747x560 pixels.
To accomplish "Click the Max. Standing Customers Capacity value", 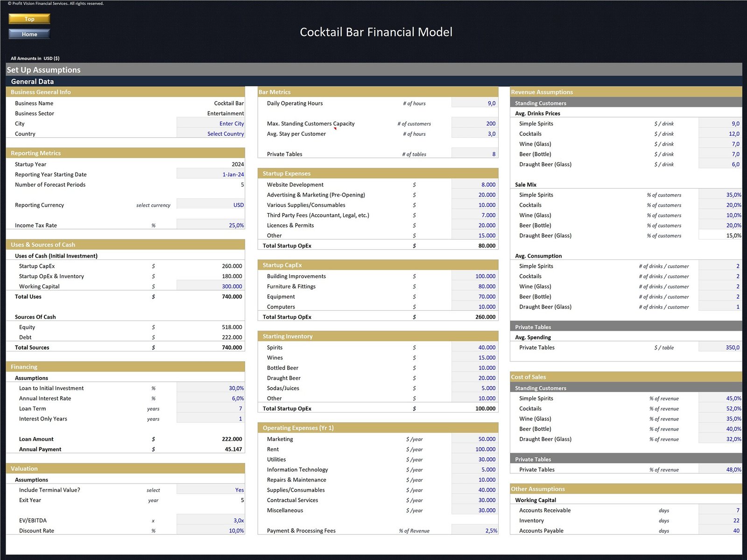I will point(474,124).
